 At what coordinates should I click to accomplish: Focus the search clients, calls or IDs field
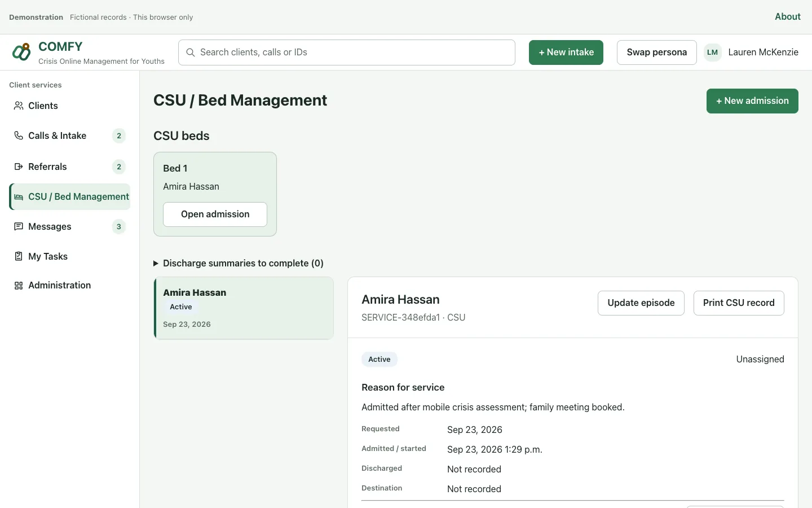point(347,52)
